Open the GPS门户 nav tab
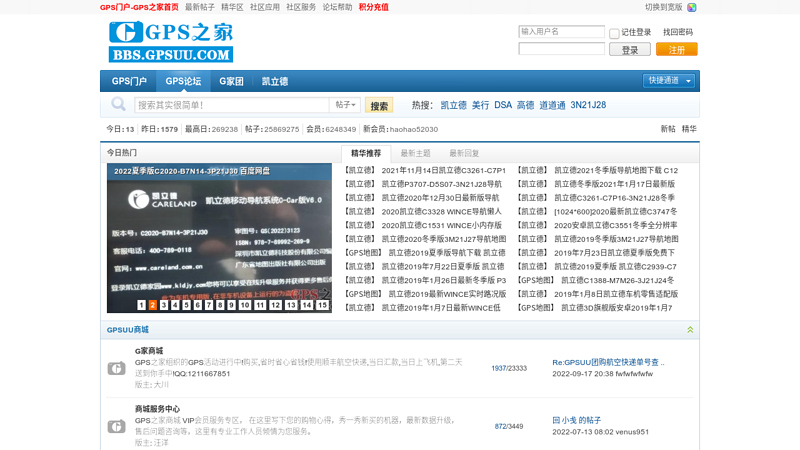The width and height of the screenshot is (800, 450). pyautogui.click(x=129, y=81)
